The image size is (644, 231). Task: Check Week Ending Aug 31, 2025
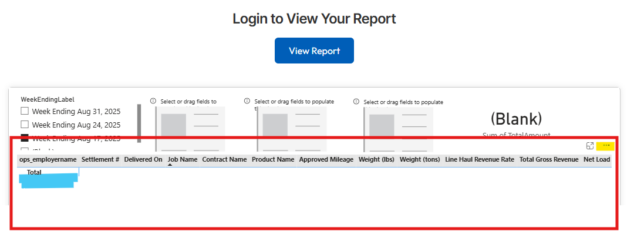coord(25,111)
